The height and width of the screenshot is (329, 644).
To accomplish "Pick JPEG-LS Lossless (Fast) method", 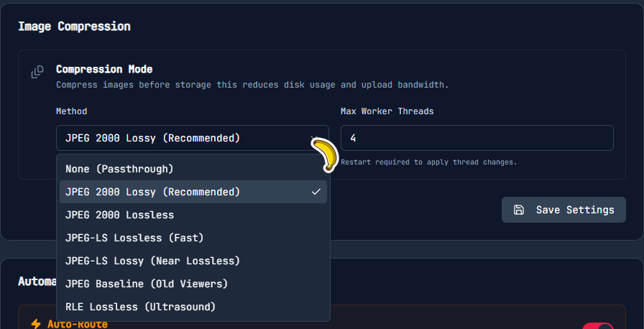I will click(134, 238).
